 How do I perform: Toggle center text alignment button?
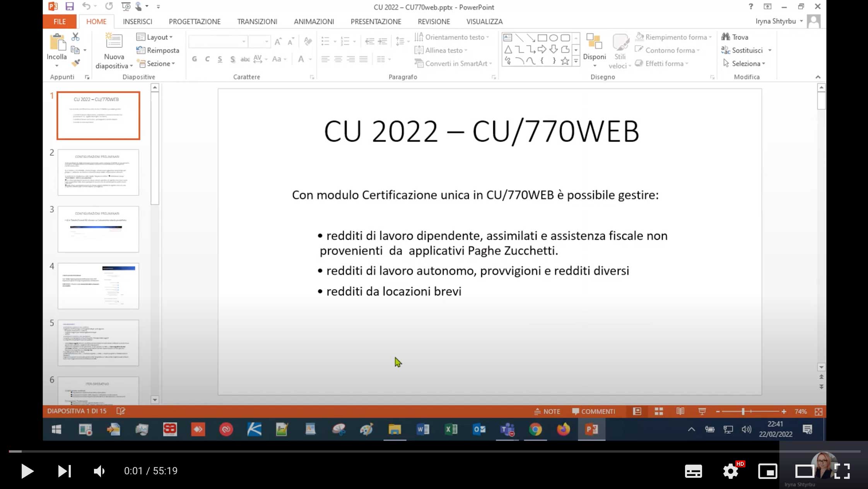click(x=338, y=59)
